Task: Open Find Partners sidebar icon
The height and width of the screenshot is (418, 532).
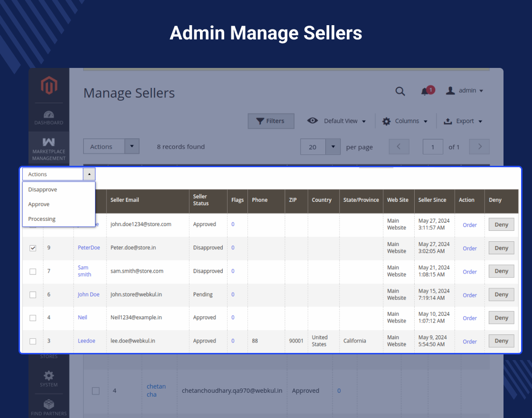Action: (x=49, y=407)
